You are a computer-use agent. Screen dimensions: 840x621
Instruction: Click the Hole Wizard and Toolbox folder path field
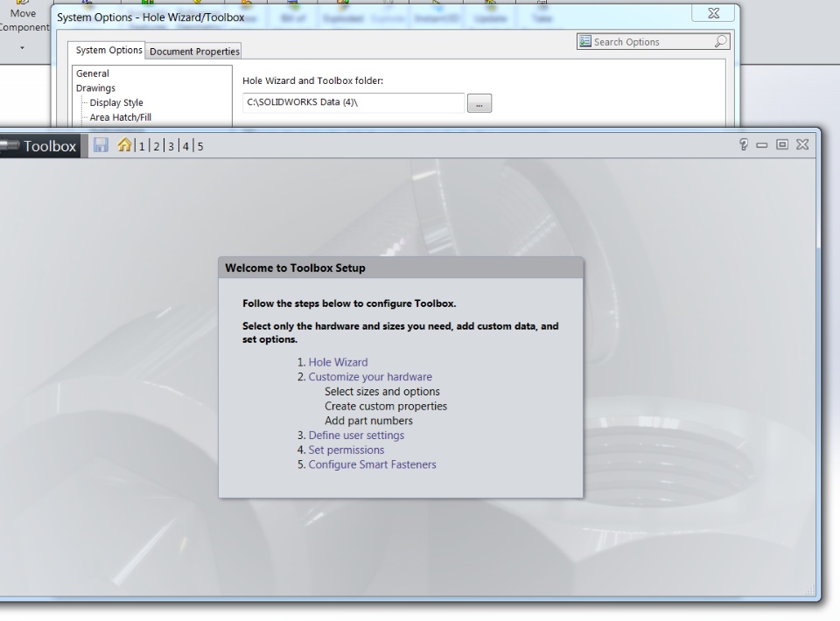pos(353,103)
